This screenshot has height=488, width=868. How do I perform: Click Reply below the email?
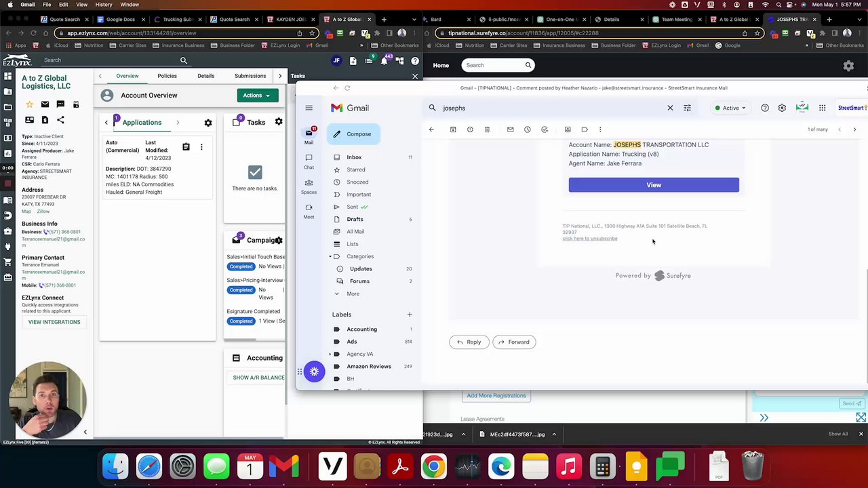coord(469,342)
